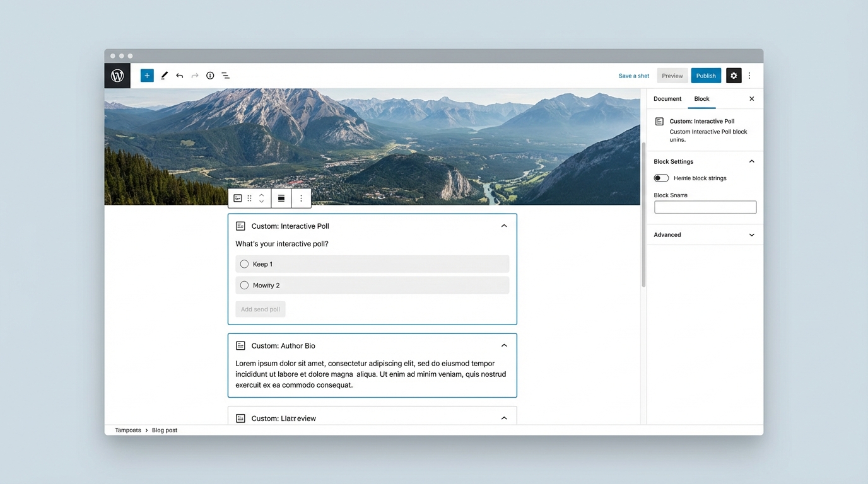Image resolution: width=868 pixels, height=484 pixels.
Task: Toggle the block strings switch
Action: coord(661,178)
